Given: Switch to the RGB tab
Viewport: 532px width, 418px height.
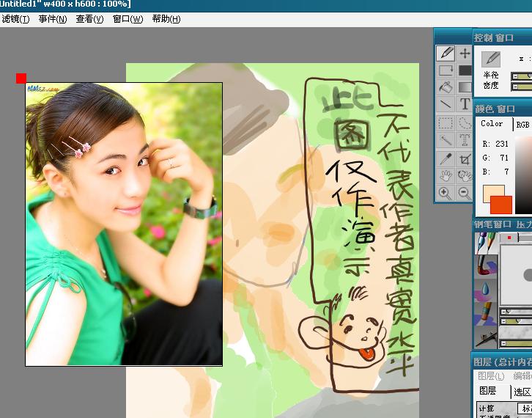Looking at the screenshot, I should (522, 125).
